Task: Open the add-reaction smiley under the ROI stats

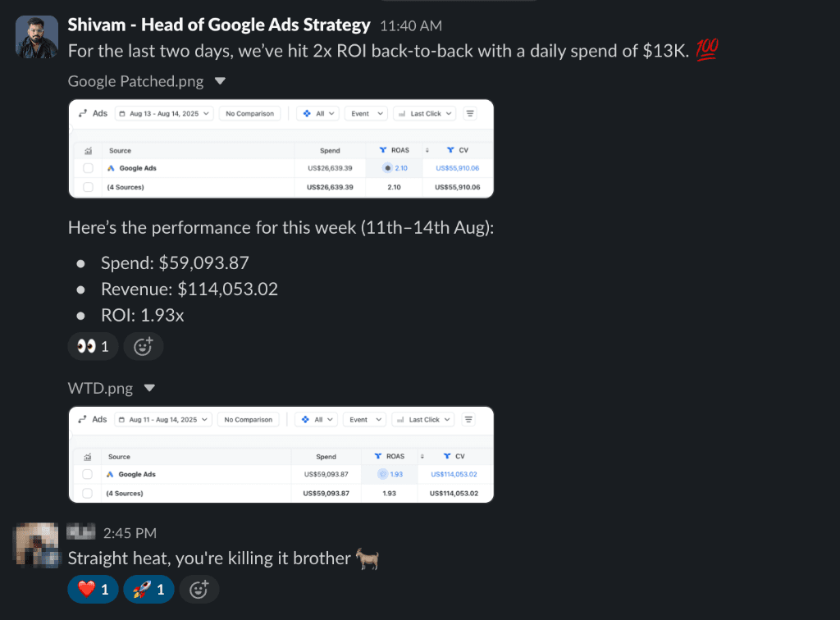Action: coord(144,346)
